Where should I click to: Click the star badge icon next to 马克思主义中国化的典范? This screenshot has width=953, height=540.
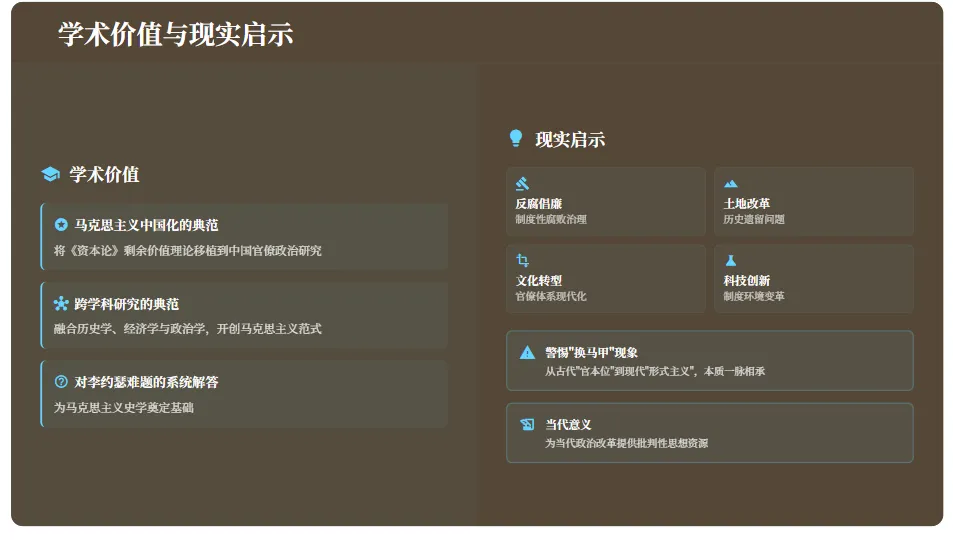61,225
